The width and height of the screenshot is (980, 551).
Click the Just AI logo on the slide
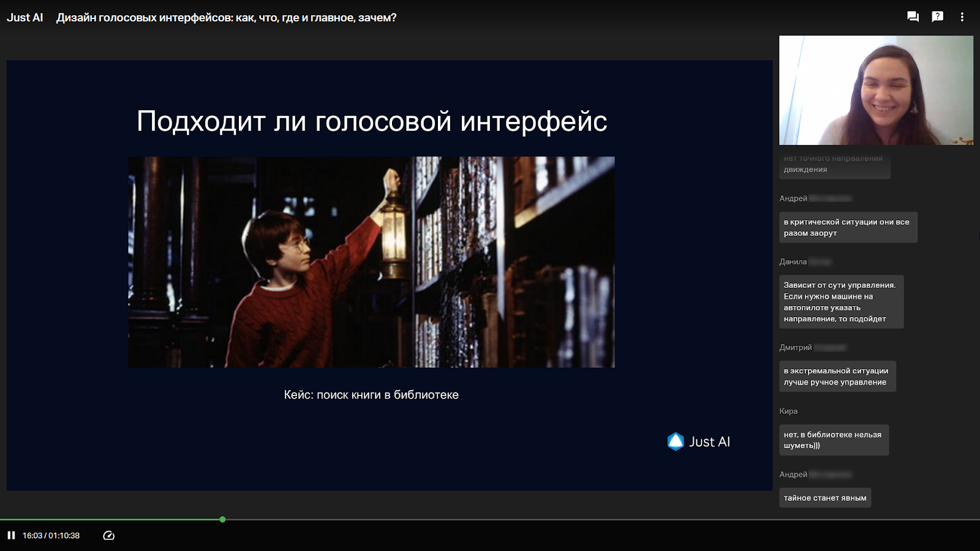point(698,441)
